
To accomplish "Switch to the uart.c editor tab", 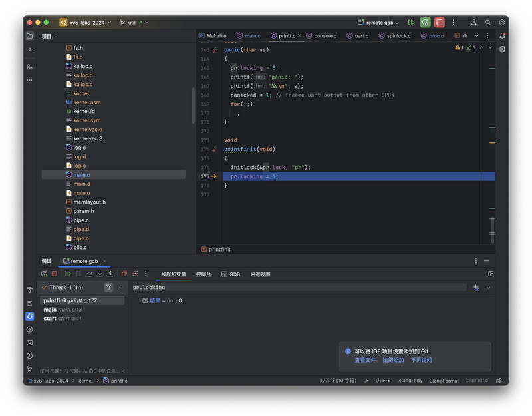I will click(x=358, y=36).
